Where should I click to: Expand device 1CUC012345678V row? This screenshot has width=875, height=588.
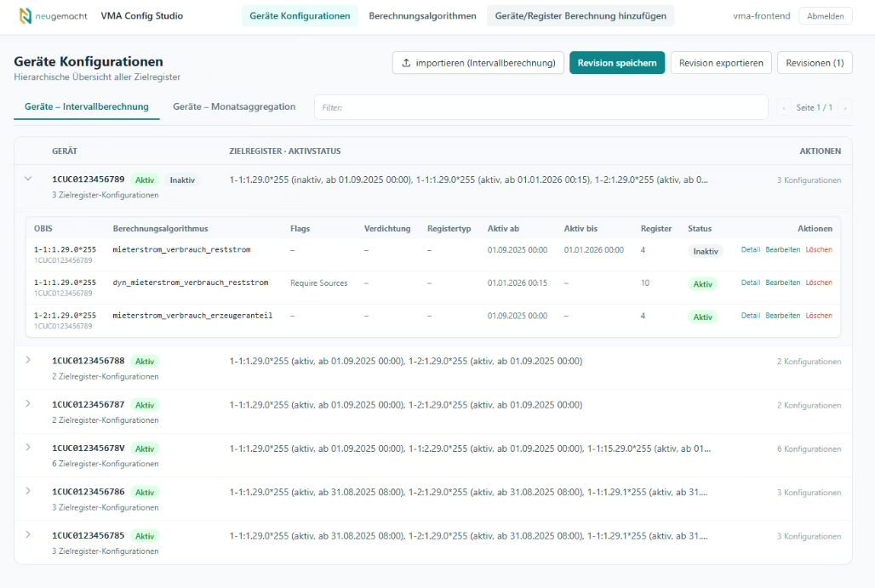click(x=28, y=448)
